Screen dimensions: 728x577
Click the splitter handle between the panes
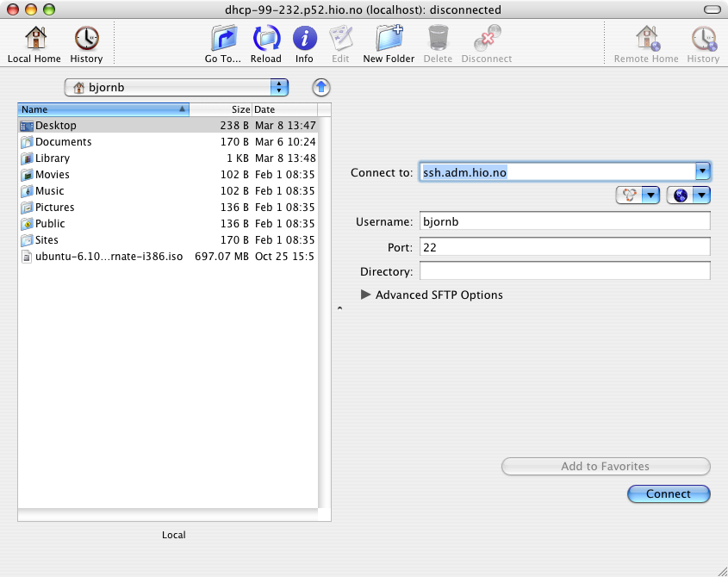point(339,307)
